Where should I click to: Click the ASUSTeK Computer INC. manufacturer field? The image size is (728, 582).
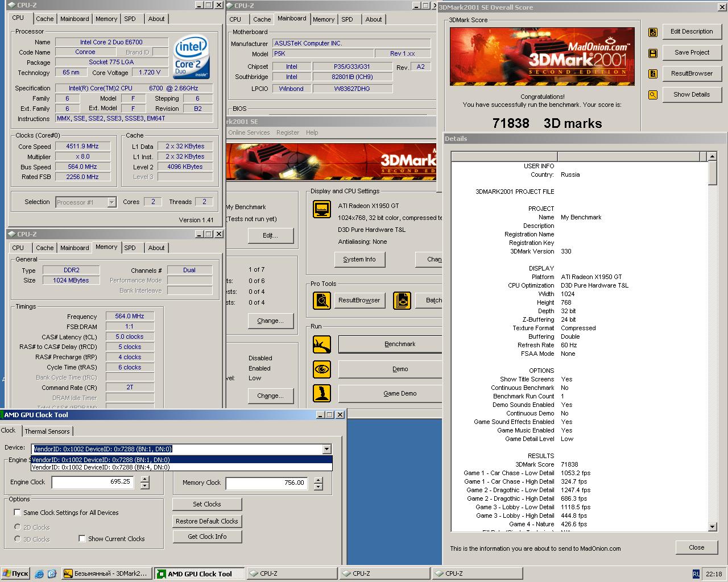pos(351,43)
